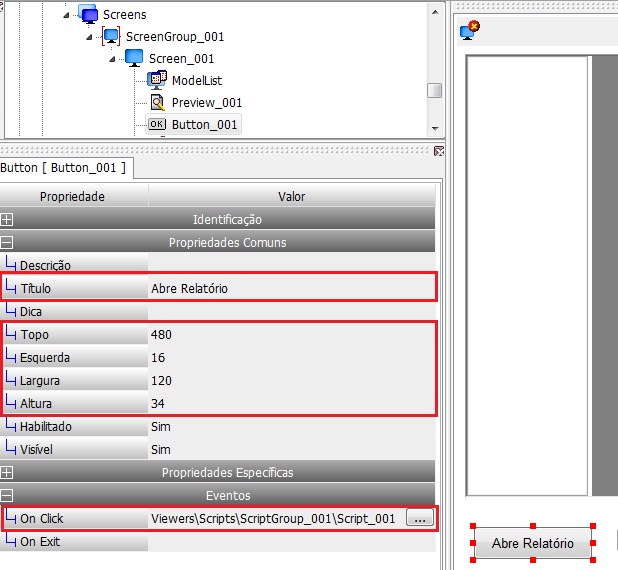Select the Screen_001 monitor icon
Image resolution: width=618 pixels, height=570 pixels.
tap(134, 58)
